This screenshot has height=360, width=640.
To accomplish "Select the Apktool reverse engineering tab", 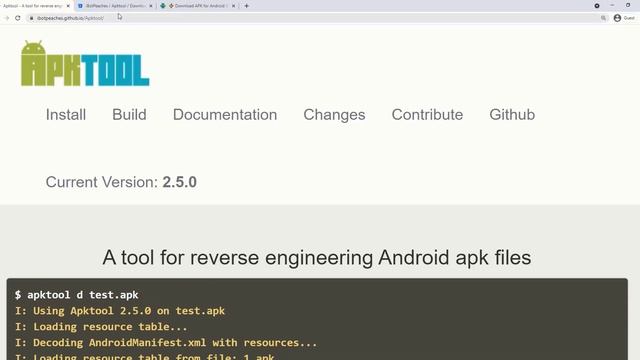I will click(x=35, y=6).
